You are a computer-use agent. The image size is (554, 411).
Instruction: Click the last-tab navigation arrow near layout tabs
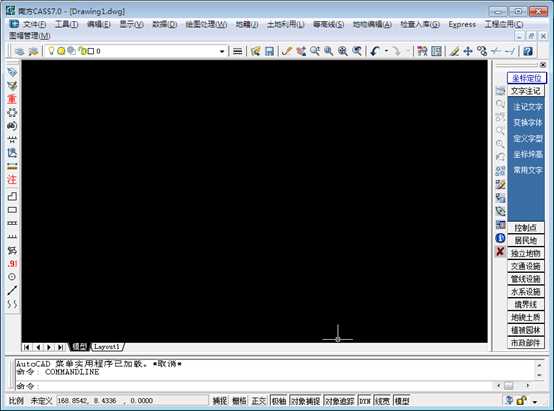61,347
